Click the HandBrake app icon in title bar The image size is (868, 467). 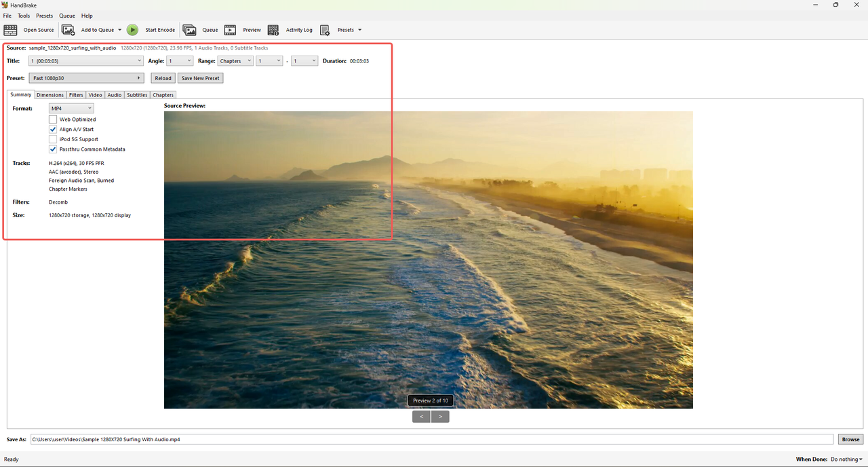click(5, 5)
